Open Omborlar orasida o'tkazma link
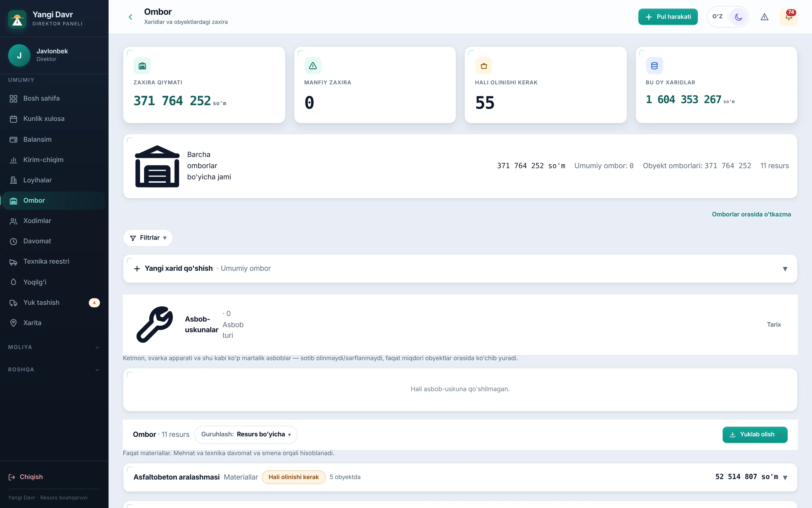This screenshot has height=508, width=812. coord(751,214)
